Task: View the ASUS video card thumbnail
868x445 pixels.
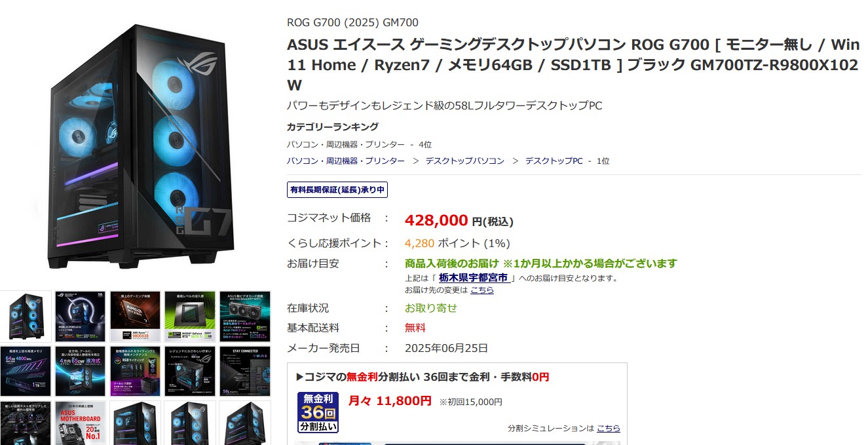Action: point(245,316)
